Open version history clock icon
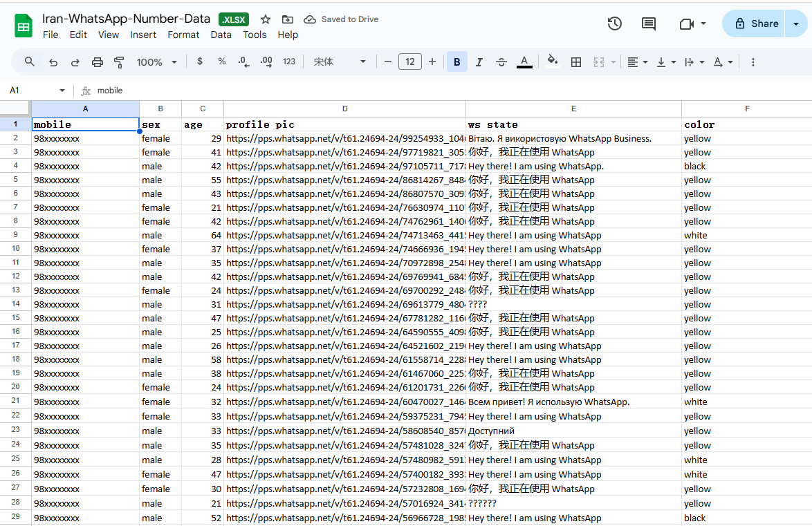Viewport: 812px width, 526px height. click(x=615, y=24)
